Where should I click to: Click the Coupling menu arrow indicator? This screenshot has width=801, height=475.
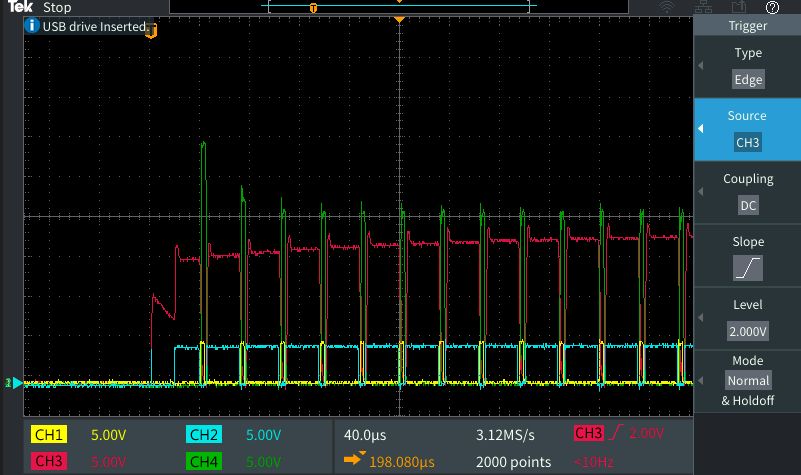[701, 192]
